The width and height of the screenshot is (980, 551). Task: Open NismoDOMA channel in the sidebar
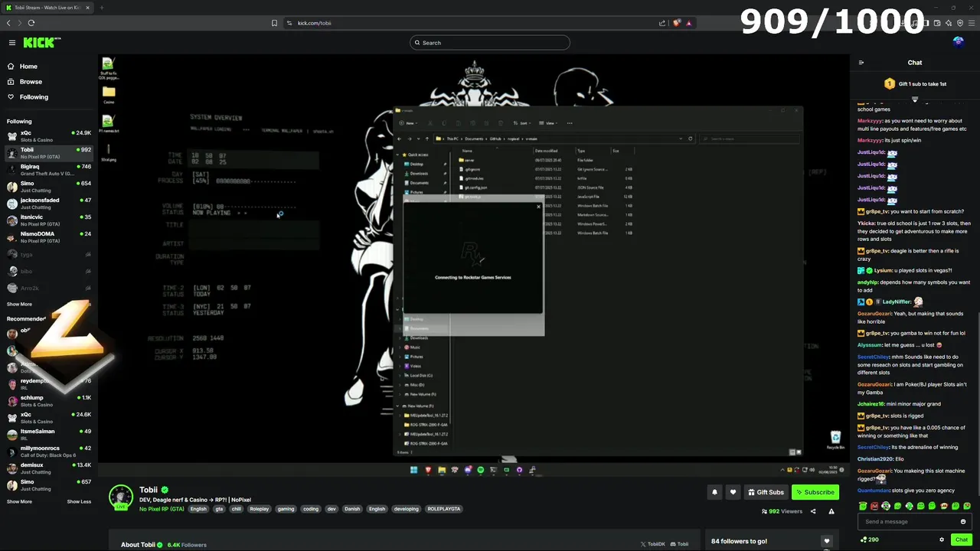pyautogui.click(x=49, y=237)
